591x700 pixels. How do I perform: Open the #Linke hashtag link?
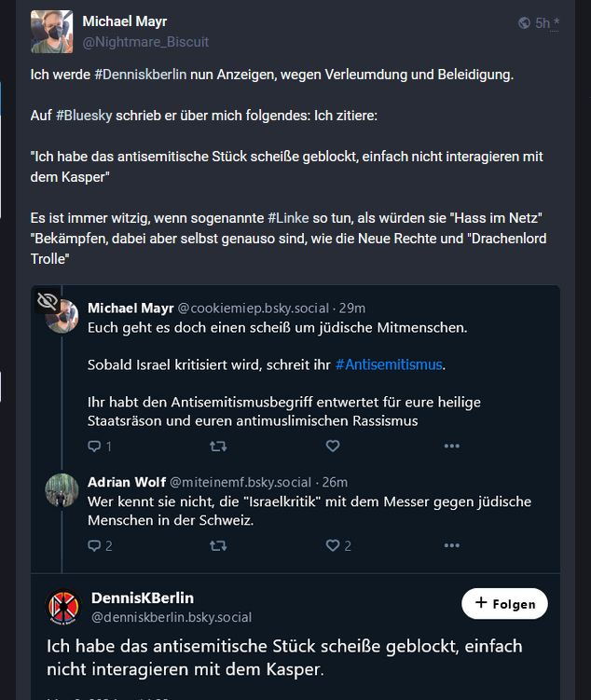point(293,217)
